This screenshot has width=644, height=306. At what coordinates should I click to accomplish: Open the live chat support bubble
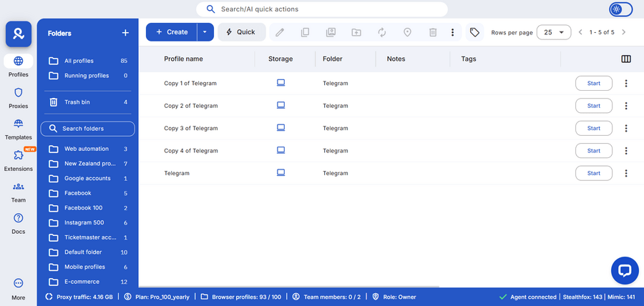[x=624, y=270]
